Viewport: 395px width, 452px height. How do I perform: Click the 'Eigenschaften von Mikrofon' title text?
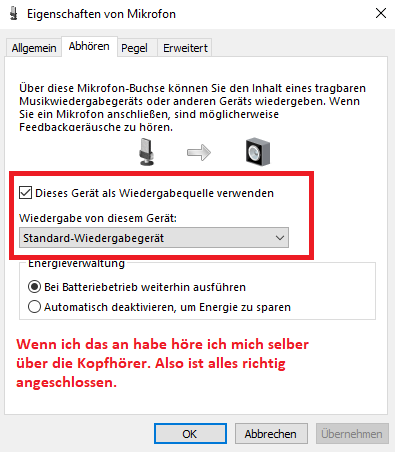click(x=101, y=14)
